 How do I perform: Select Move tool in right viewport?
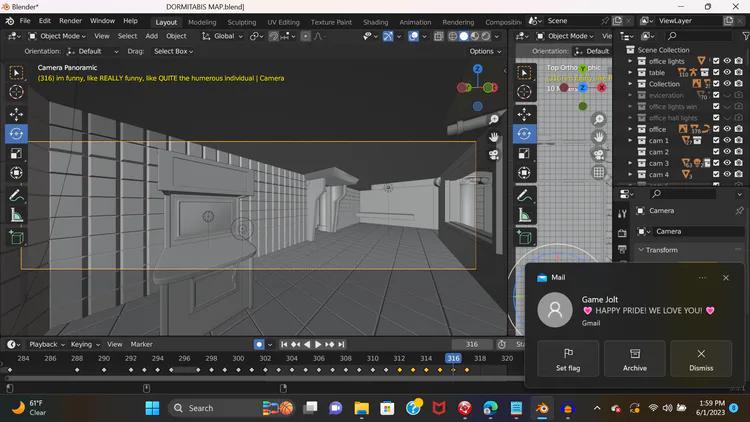(524, 114)
